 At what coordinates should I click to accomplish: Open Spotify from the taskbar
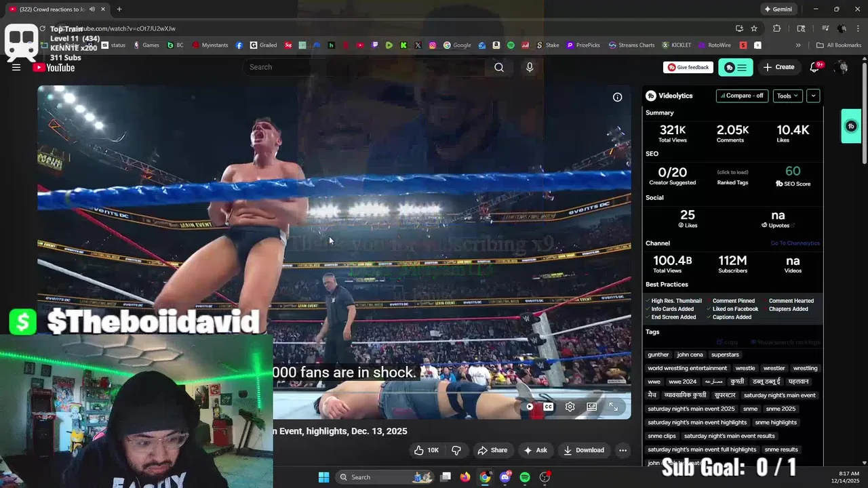coord(525,477)
